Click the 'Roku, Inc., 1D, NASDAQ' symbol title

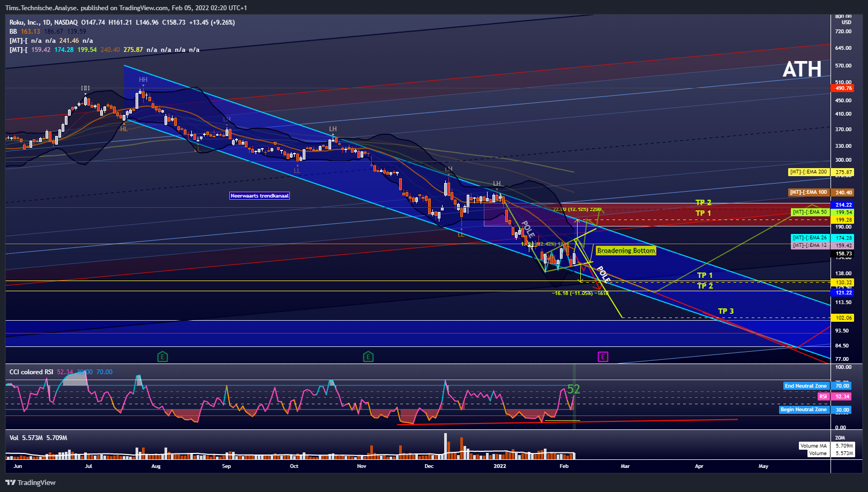(x=43, y=22)
